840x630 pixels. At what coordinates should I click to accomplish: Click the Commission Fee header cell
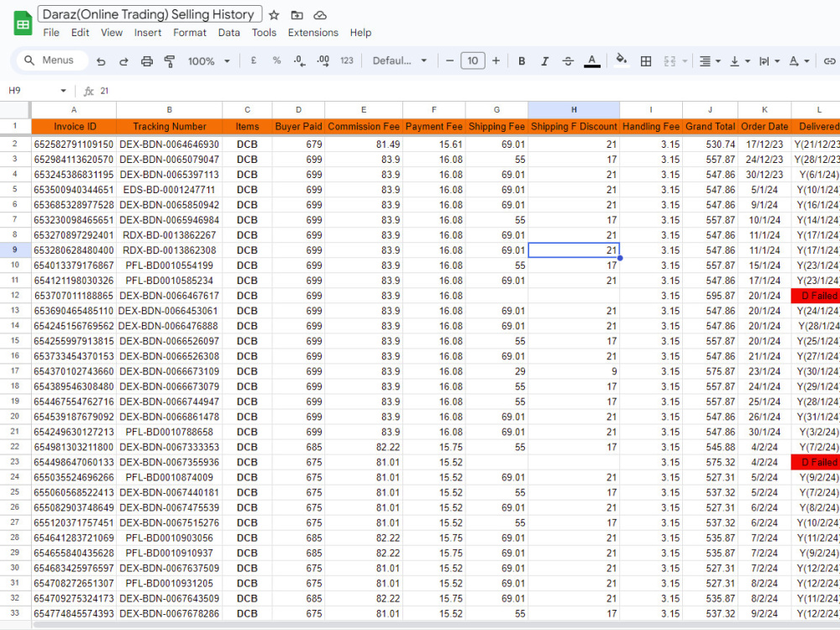[x=364, y=127]
